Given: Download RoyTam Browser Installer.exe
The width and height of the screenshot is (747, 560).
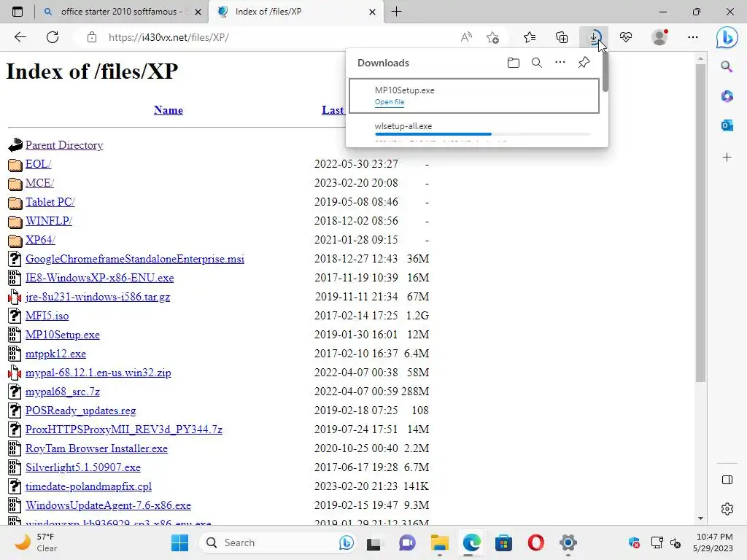Looking at the screenshot, I should 97,448.
